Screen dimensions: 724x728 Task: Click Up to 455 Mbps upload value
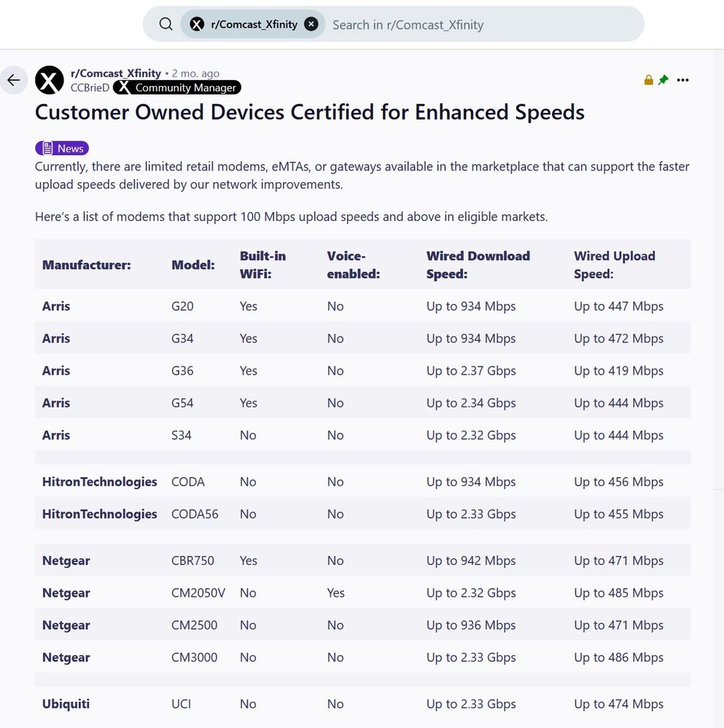tap(618, 514)
